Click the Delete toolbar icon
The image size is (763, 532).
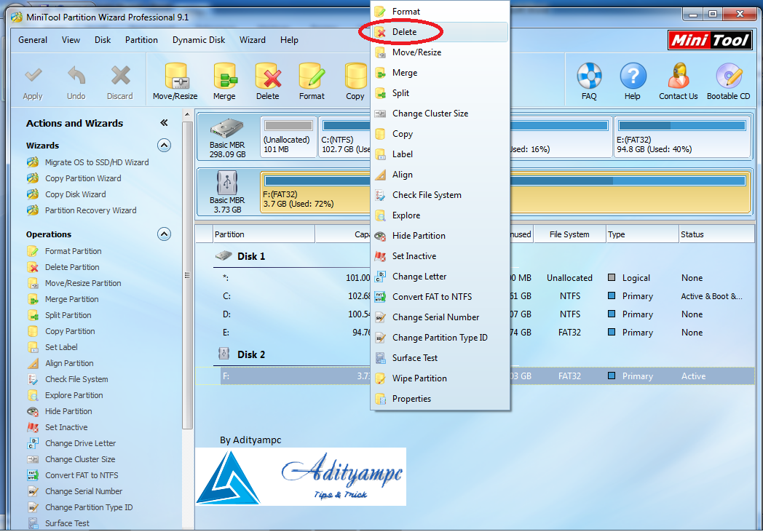click(x=268, y=77)
